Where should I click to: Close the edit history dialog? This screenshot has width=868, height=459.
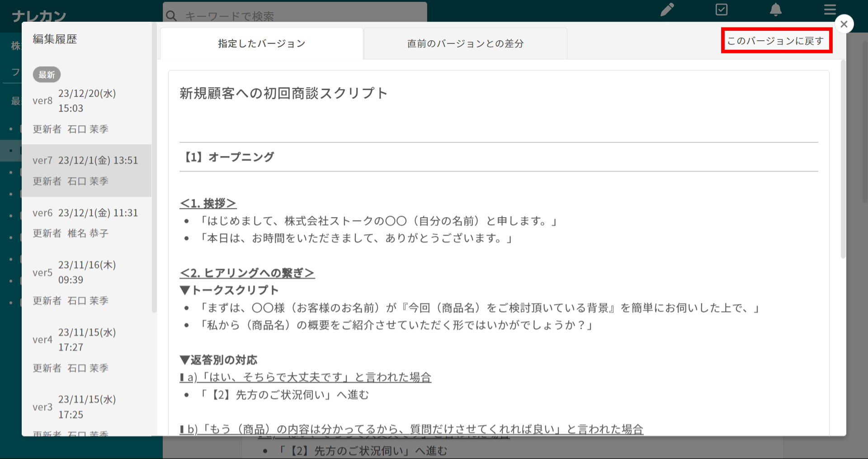click(844, 24)
